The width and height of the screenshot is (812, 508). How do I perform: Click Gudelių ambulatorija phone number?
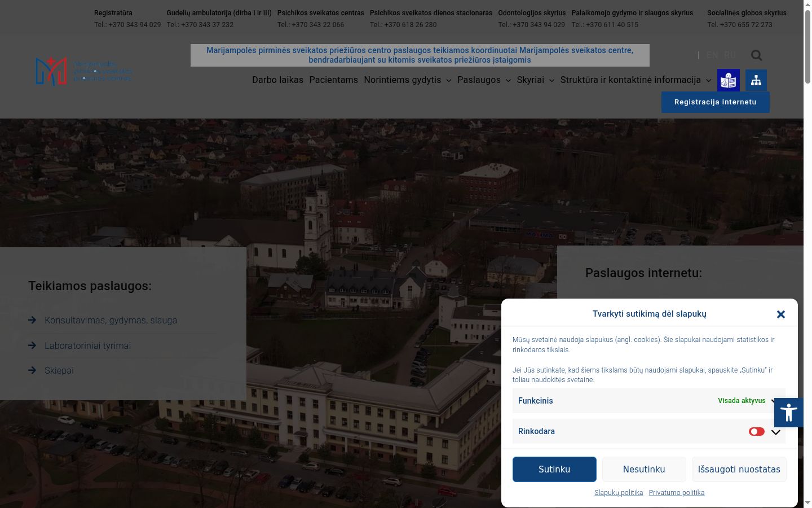pos(200,25)
